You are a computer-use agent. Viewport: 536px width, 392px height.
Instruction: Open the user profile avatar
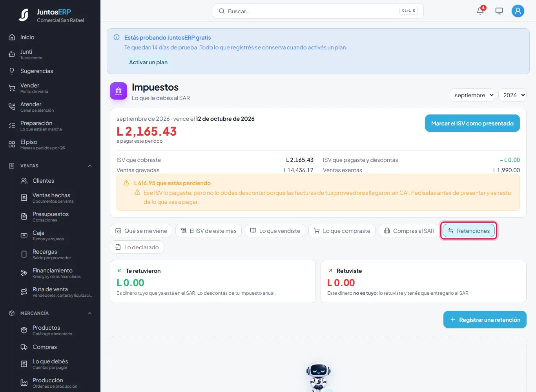pyautogui.click(x=518, y=11)
